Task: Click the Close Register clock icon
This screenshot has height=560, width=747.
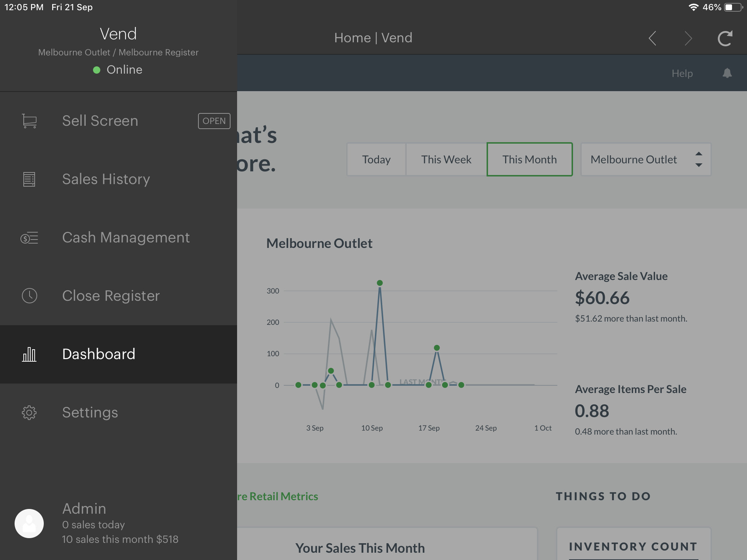Action: [x=29, y=296]
